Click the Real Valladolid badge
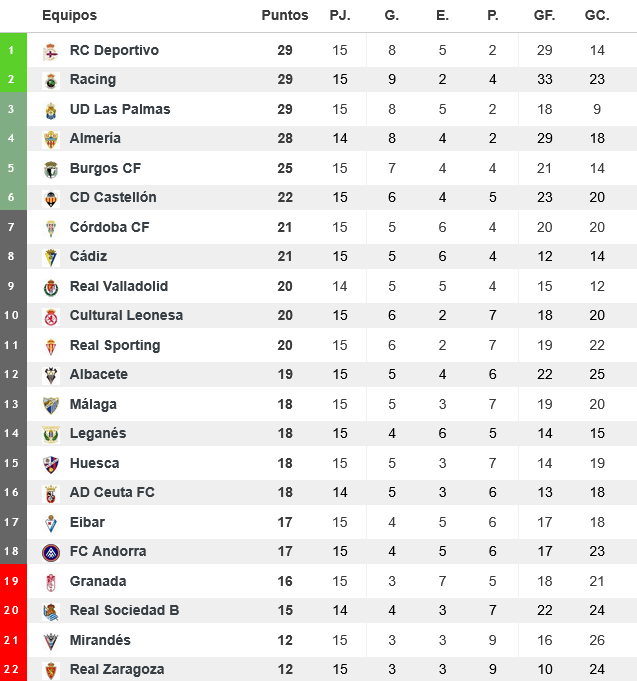637x681 pixels. point(51,287)
